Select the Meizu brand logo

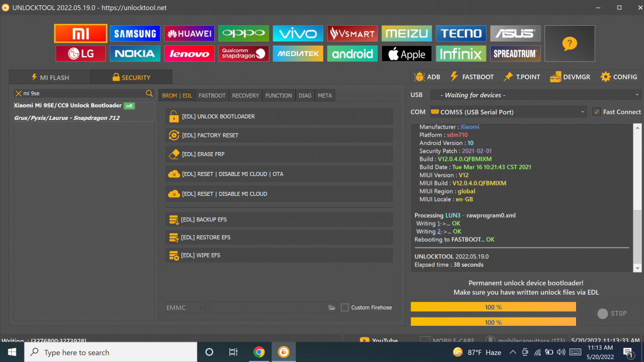click(407, 34)
